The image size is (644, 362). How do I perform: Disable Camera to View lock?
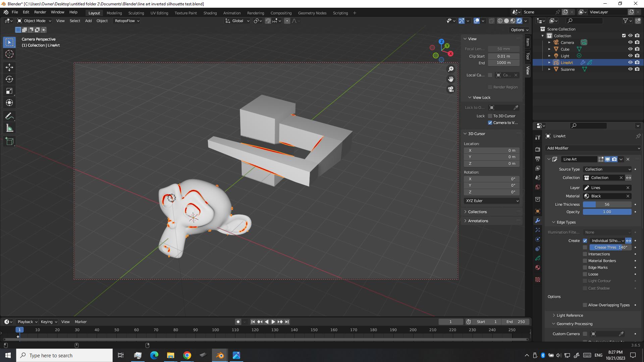490,122
